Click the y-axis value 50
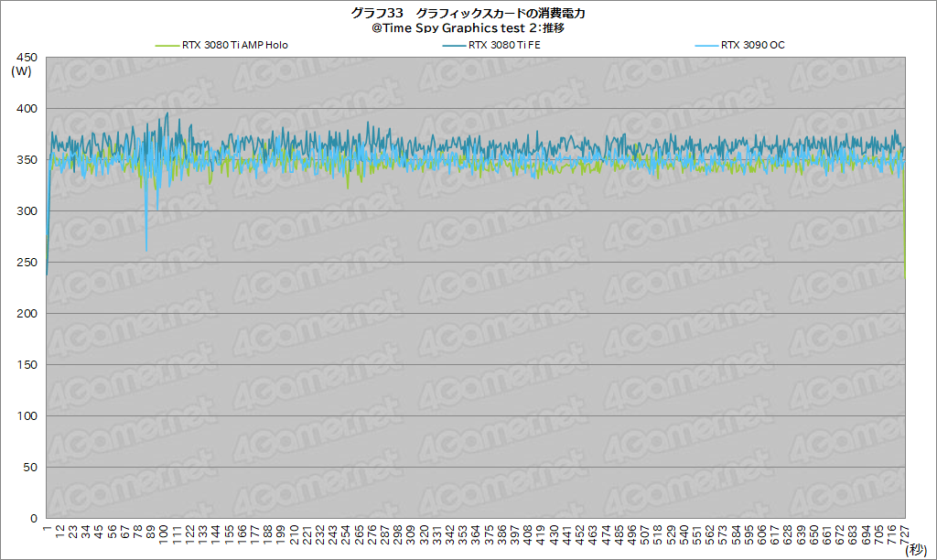The width and height of the screenshot is (937, 560). (30, 468)
